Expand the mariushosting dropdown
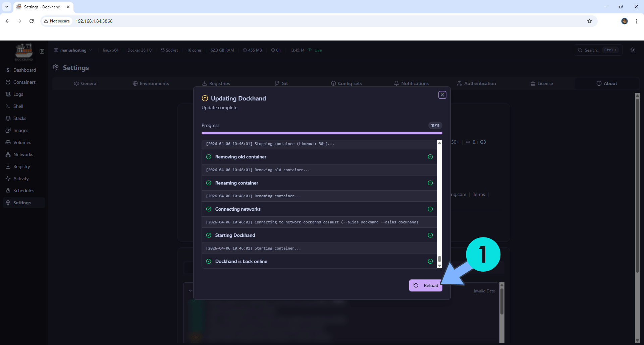This screenshot has height=345, width=644. click(x=90, y=50)
